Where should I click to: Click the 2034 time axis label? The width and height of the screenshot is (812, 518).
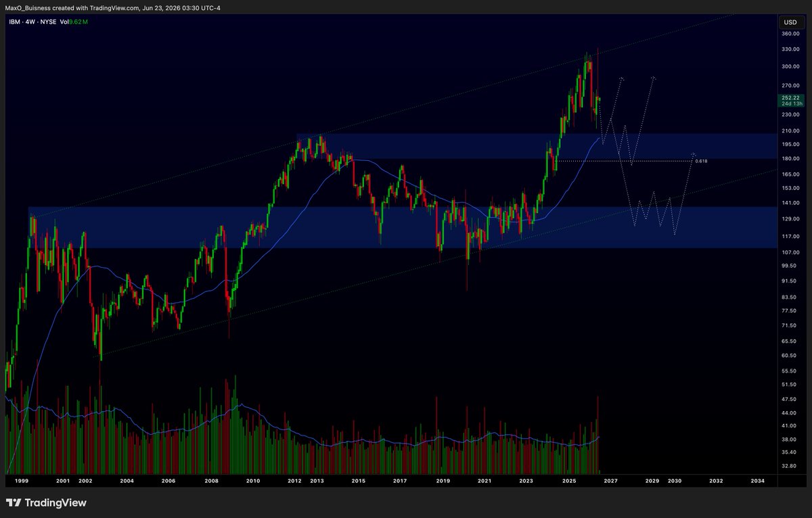[758, 481]
